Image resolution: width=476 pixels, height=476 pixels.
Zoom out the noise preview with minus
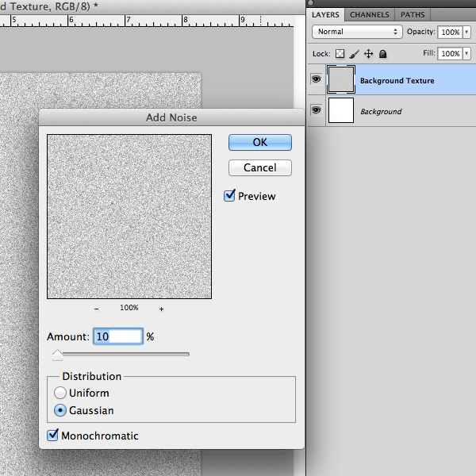click(x=96, y=309)
